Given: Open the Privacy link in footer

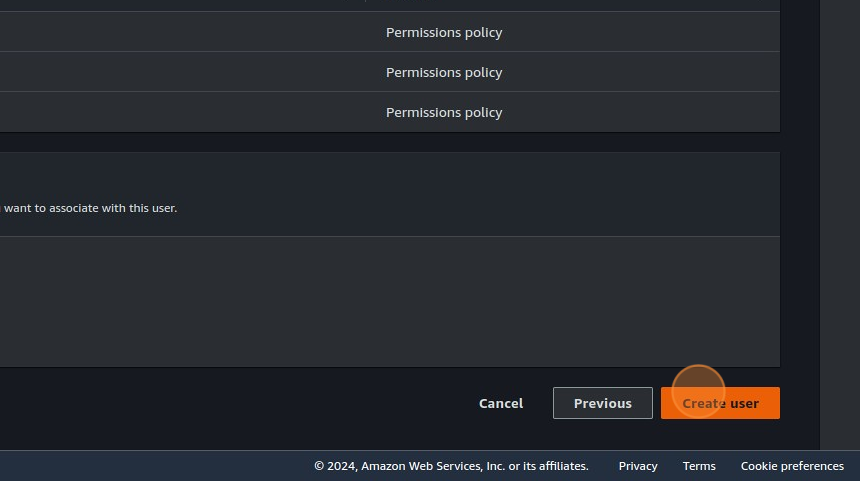Looking at the screenshot, I should (x=638, y=466).
